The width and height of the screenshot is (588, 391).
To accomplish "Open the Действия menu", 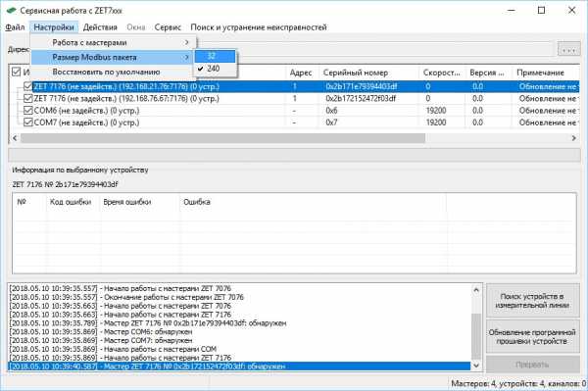I will click(100, 27).
